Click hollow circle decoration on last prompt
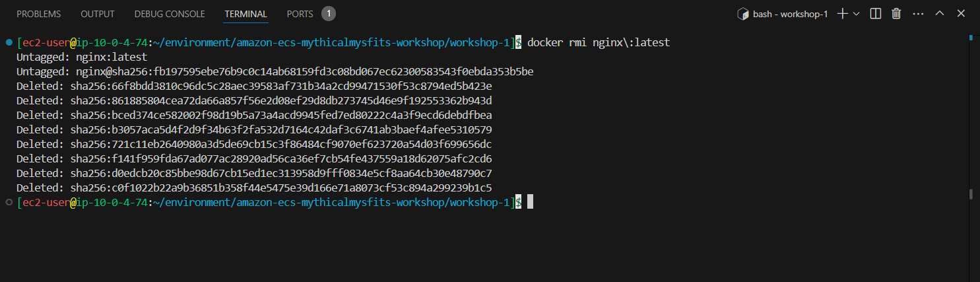 point(9,202)
